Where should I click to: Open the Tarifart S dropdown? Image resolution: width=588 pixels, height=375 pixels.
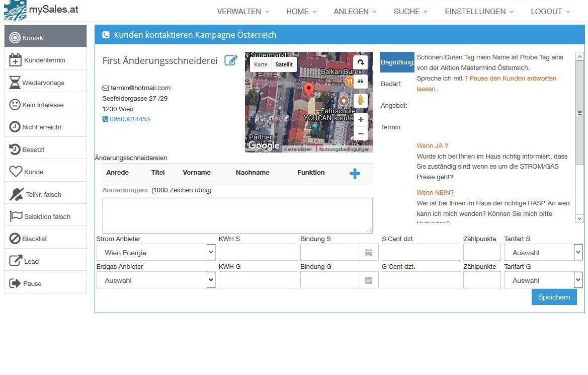point(578,253)
